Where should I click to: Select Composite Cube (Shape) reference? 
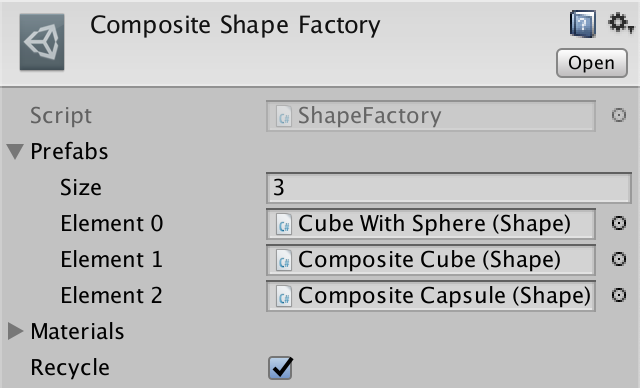pos(431,259)
